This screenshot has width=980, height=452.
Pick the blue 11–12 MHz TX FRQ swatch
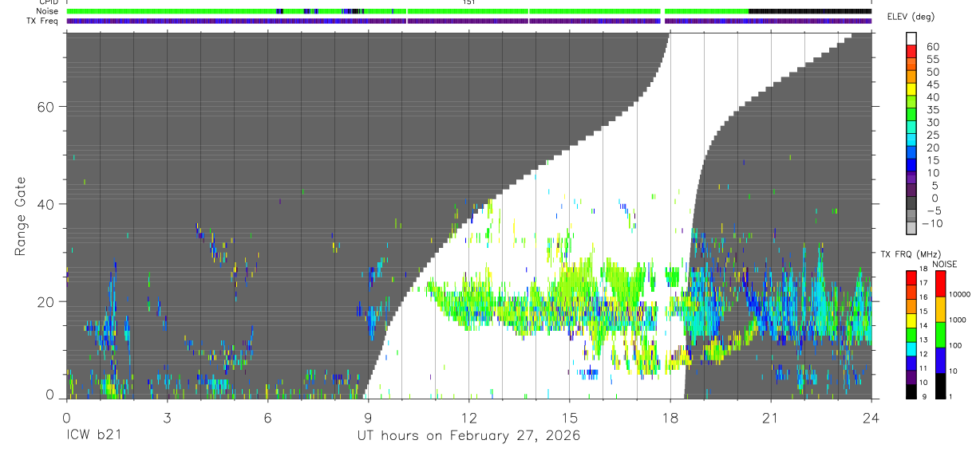911,363
